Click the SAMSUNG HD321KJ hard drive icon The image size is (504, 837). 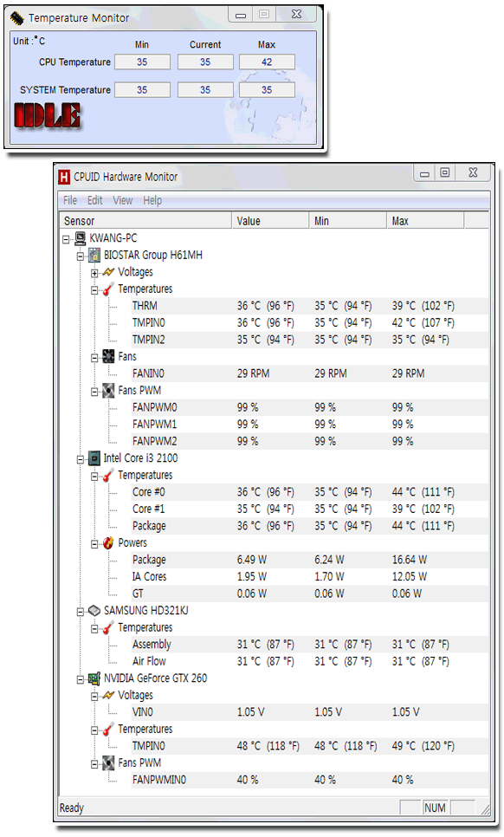(94, 610)
